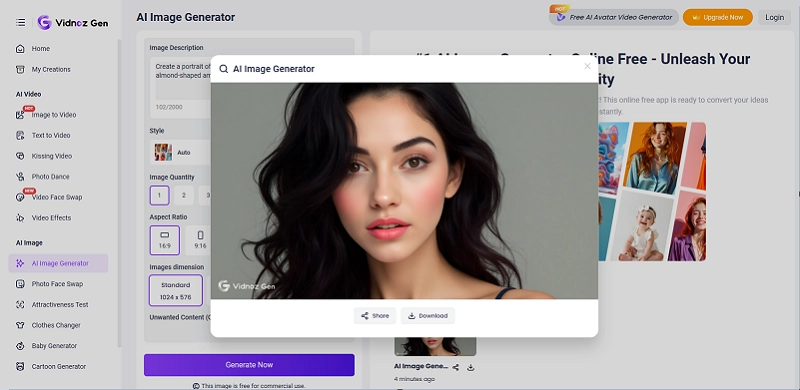Open the Auto style selector
Screen dimensions: 800x390
pyautogui.click(x=180, y=152)
